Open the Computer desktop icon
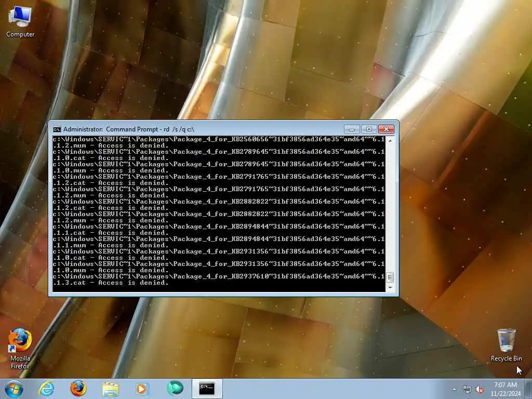 pyautogui.click(x=20, y=22)
